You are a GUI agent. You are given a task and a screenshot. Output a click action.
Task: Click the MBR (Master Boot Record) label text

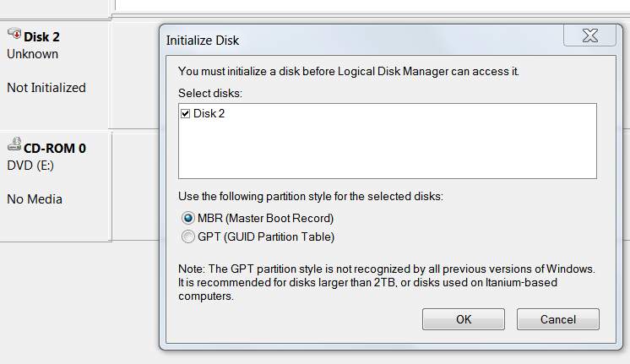click(x=265, y=218)
